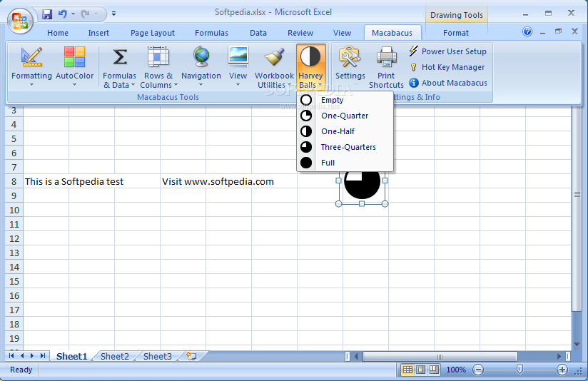Expand the Workbook Utilities dropdown arrow
588x381 pixels.
[x=289, y=85]
